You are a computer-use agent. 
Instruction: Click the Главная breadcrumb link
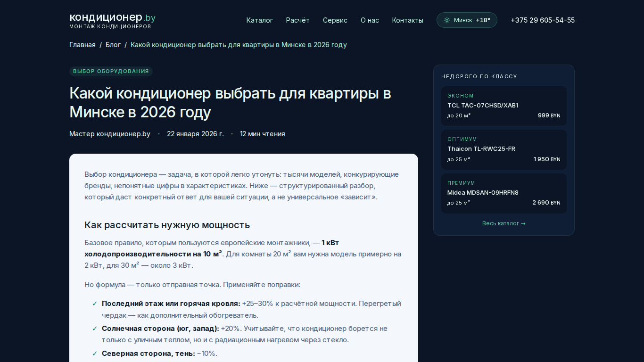[x=83, y=45]
